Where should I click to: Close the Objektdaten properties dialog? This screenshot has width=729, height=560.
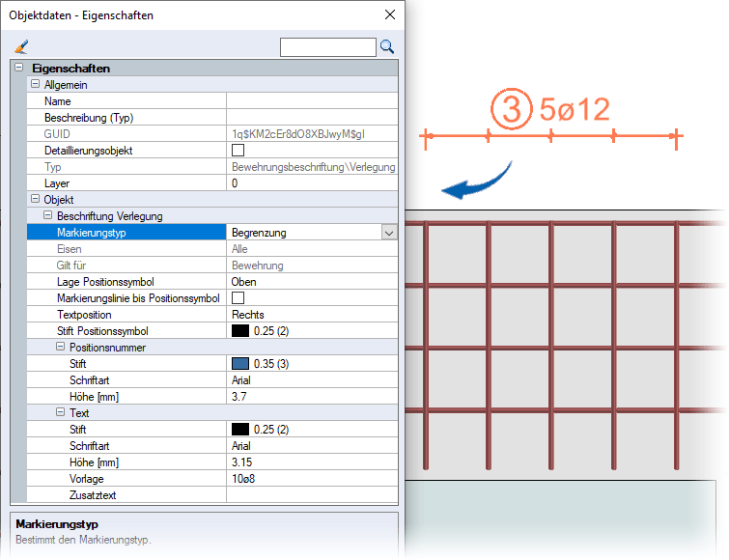click(x=390, y=14)
